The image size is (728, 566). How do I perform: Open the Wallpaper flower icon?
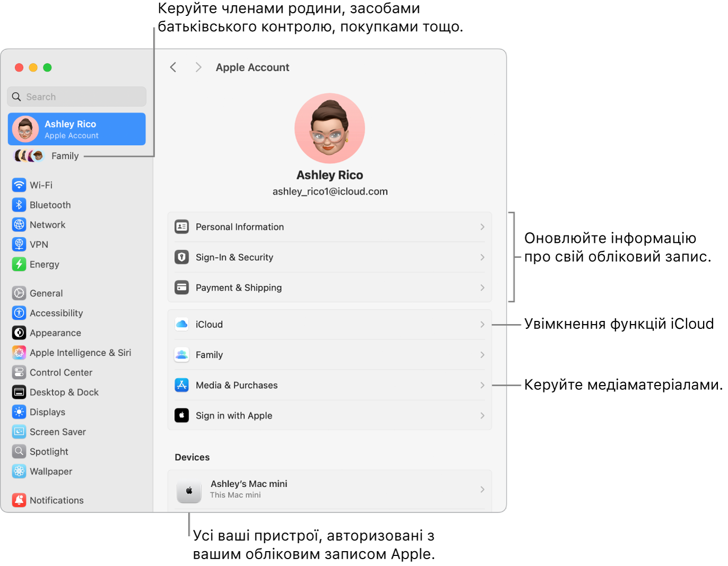(19, 471)
